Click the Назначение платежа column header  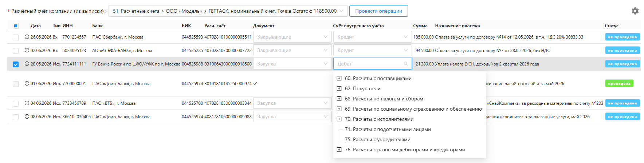pos(458,26)
